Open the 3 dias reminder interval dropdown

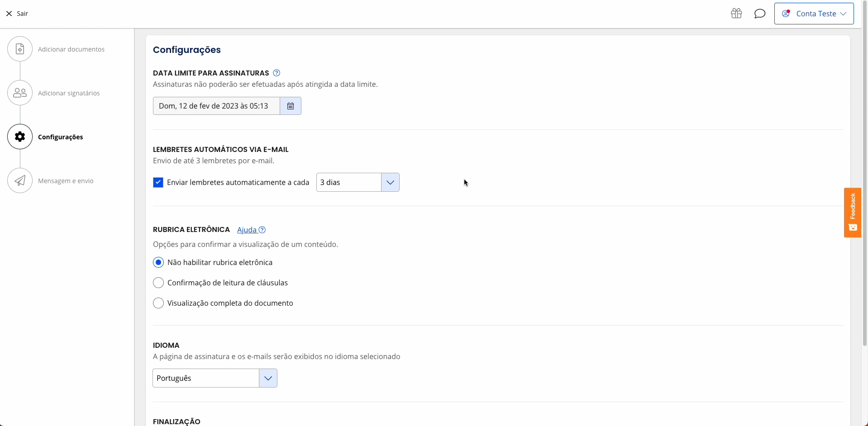(358, 182)
